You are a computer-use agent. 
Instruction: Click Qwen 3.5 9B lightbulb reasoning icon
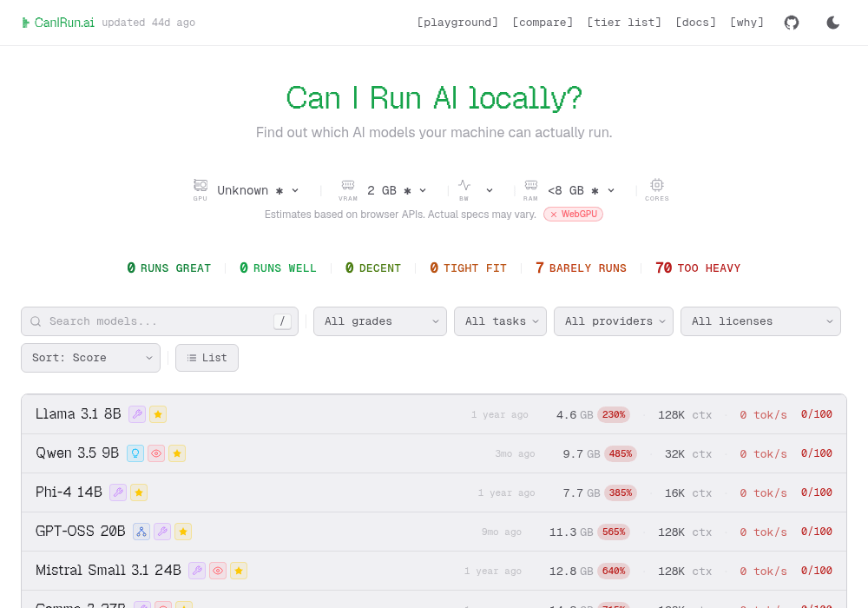pos(135,453)
